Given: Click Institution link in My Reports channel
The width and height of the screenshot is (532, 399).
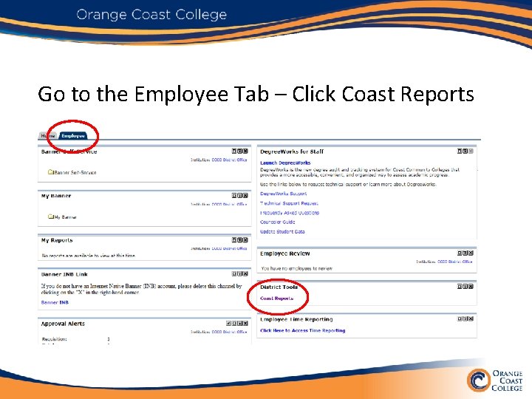Looking at the screenshot, I should (x=229, y=248).
